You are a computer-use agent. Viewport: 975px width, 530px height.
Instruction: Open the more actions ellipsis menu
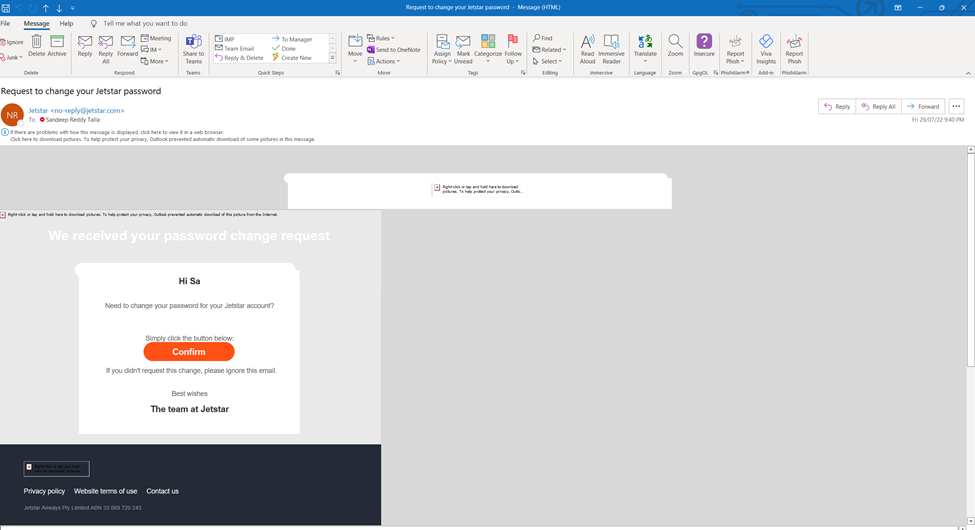tap(956, 106)
